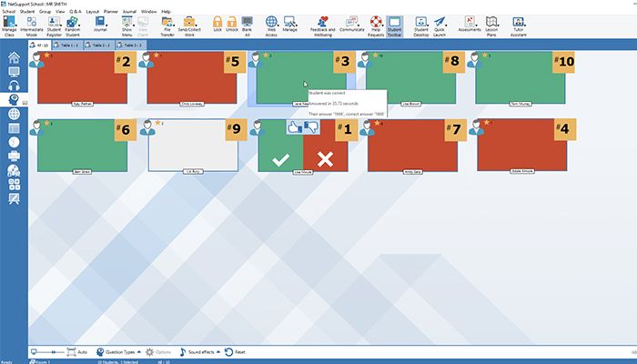Viewport: 637px width, 364px height.
Task: Open Tutor Assistant
Action: (518, 26)
